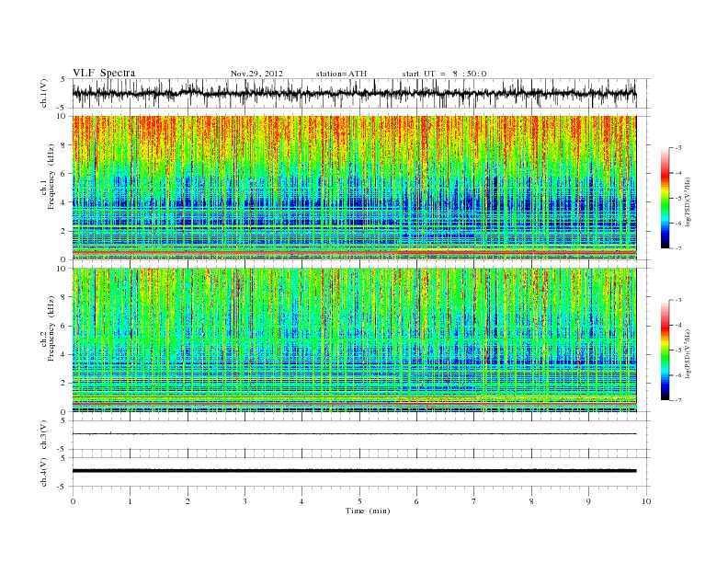Click the "2" kHz tick of ch.2 spectrogram
The height and width of the screenshot is (563, 728).
coord(64,384)
